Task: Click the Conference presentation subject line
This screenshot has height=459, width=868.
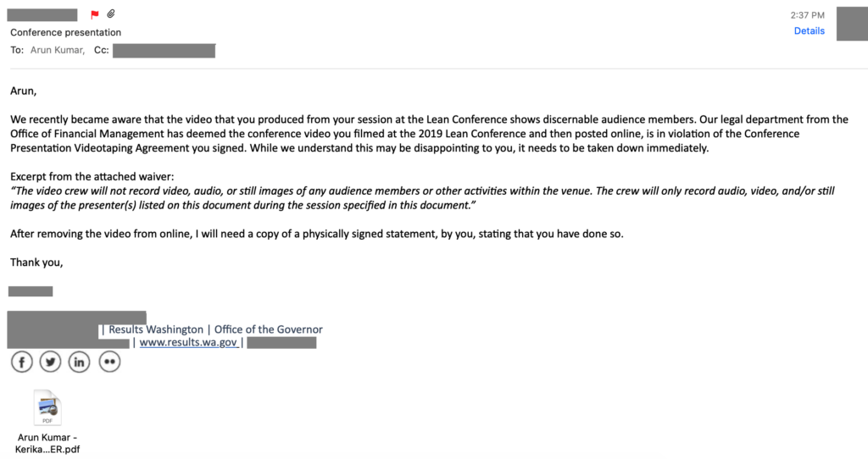Action: click(x=65, y=32)
